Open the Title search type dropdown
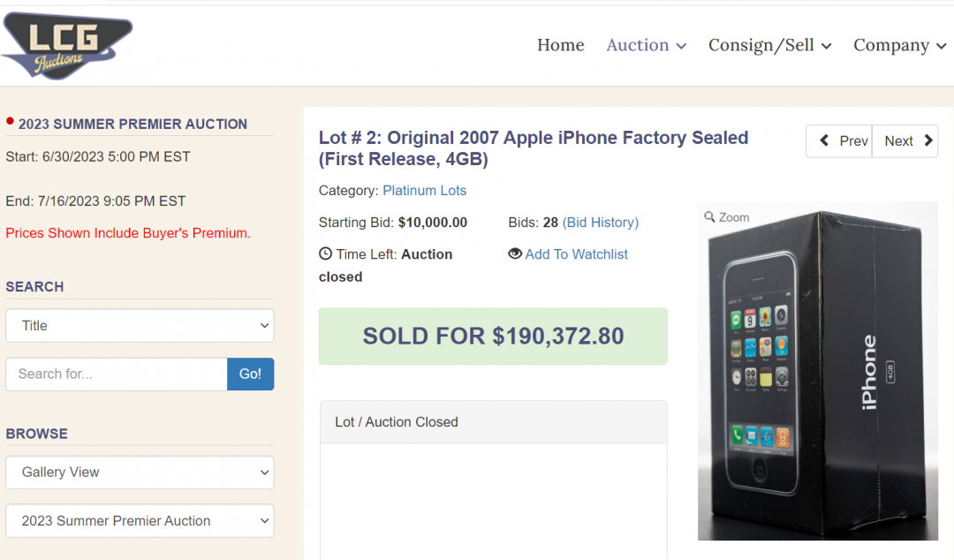Viewport: 954px width, 560px height. pyautogui.click(x=140, y=325)
